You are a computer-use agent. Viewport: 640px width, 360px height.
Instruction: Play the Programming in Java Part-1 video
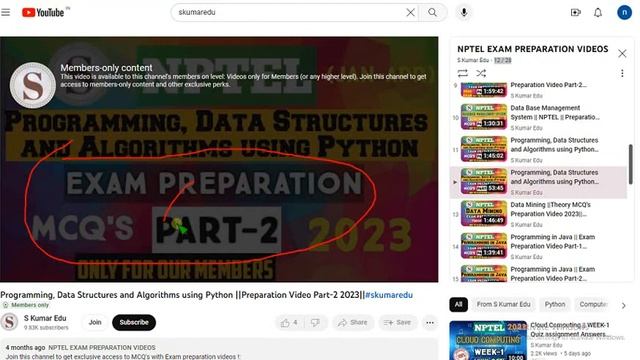(x=538, y=247)
